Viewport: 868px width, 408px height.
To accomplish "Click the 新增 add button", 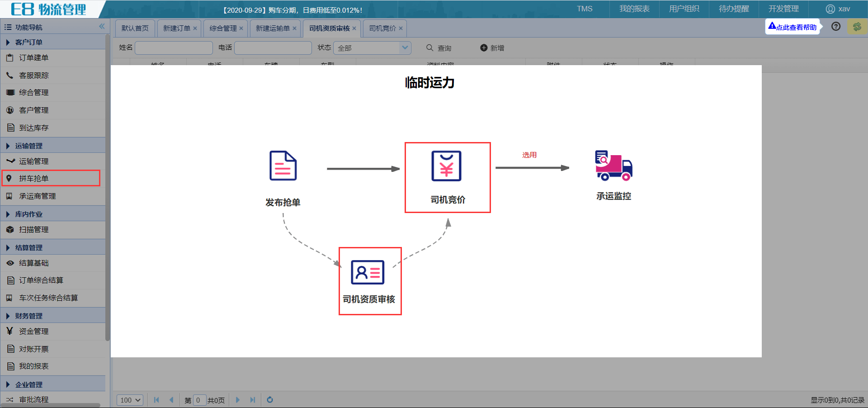I will [x=492, y=47].
